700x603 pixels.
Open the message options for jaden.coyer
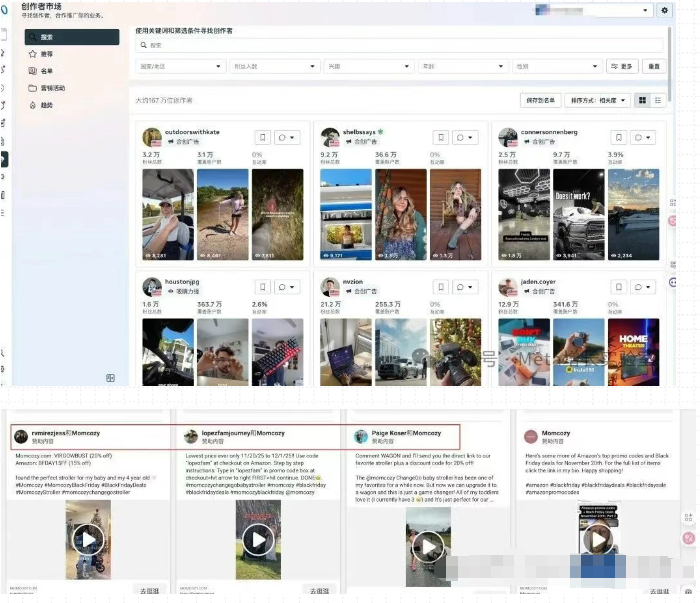click(x=642, y=287)
